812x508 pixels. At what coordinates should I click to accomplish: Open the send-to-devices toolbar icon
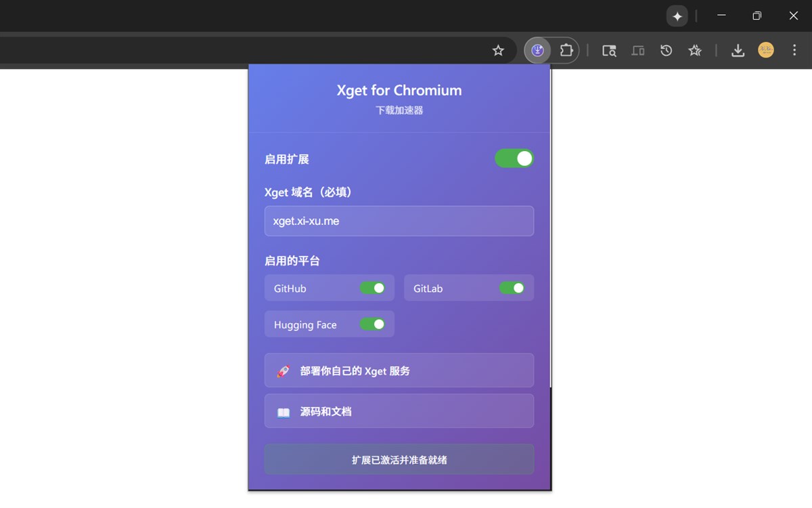click(x=637, y=50)
